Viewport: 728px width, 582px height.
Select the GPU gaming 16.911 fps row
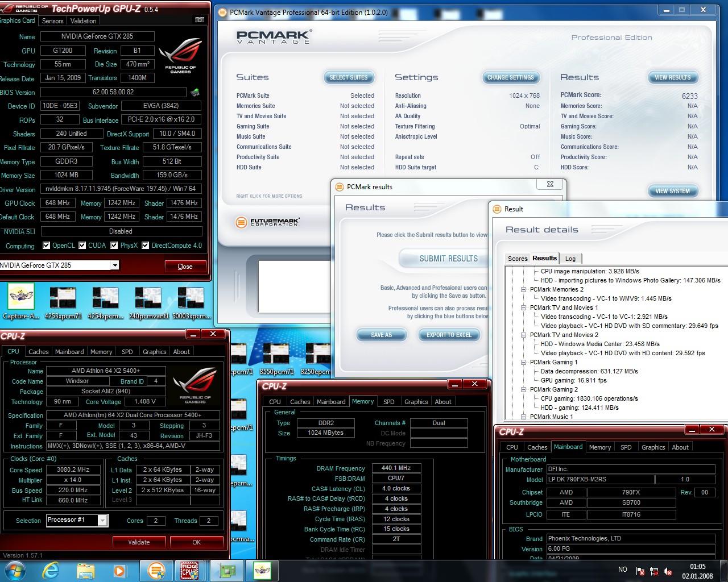click(x=574, y=380)
